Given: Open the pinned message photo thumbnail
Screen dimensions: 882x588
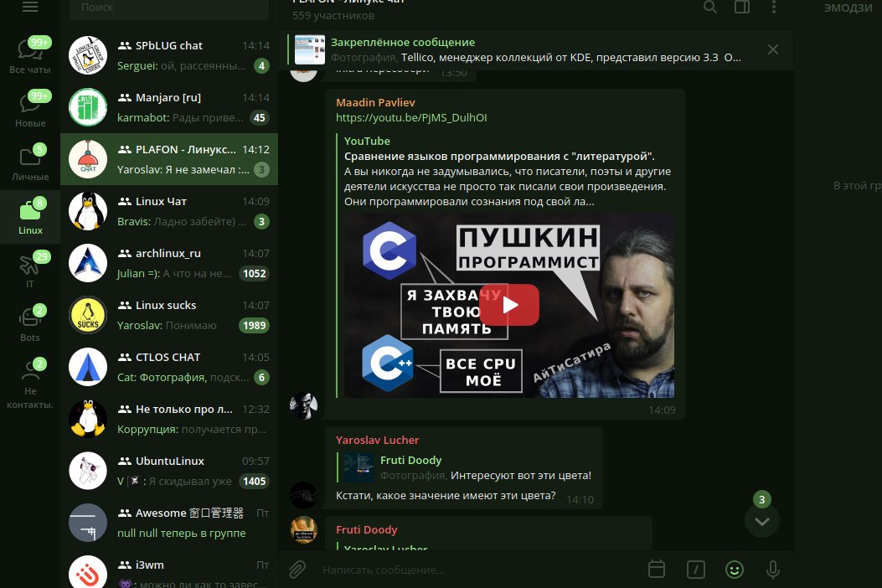Looking at the screenshot, I should tap(310, 49).
